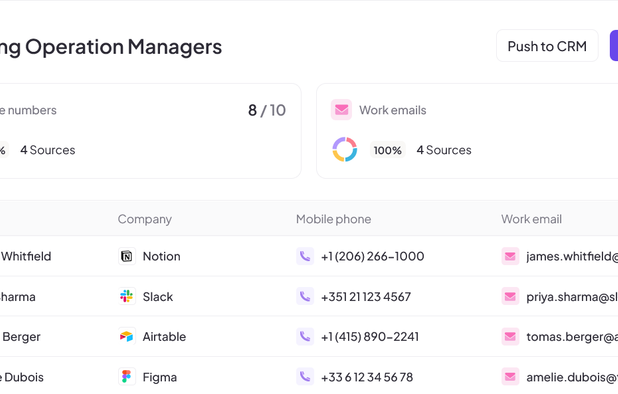
Task: Click the pink Work emails envelope icon
Action: pos(341,110)
